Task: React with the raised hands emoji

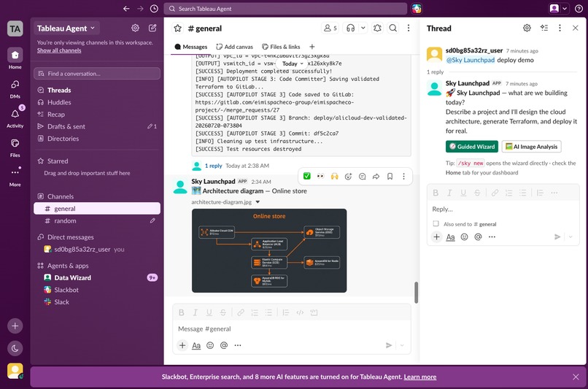Action: [334, 176]
